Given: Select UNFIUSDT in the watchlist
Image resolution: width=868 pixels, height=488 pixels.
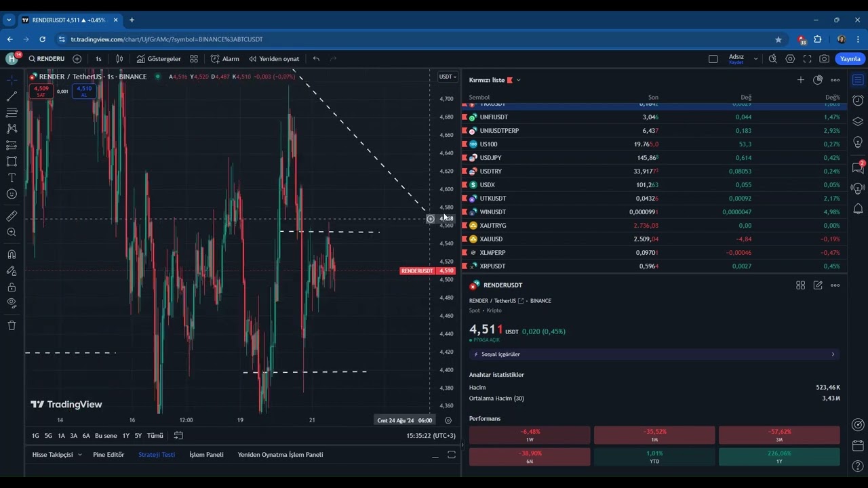Looking at the screenshot, I should [654, 117].
